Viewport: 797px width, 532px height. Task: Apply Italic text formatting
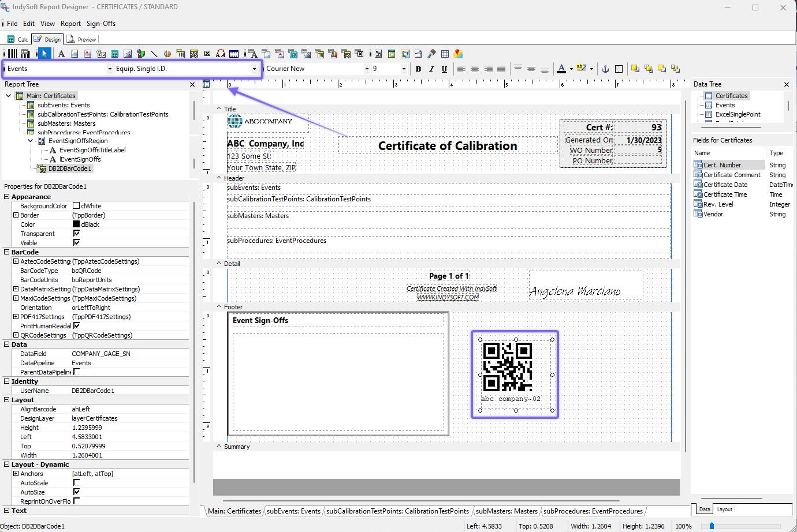pyautogui.click(x=431, y=69)
